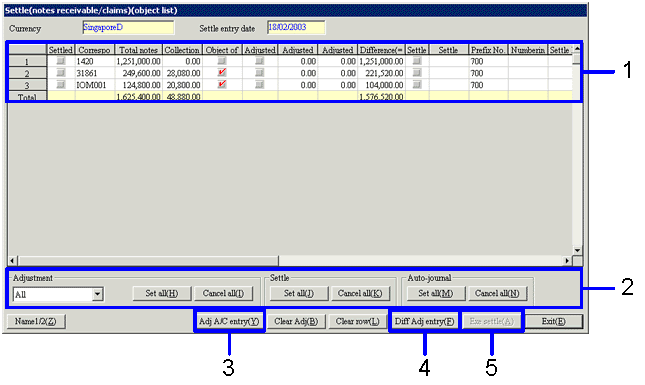Click Collection cell 20,800.00

coord(182,85)
